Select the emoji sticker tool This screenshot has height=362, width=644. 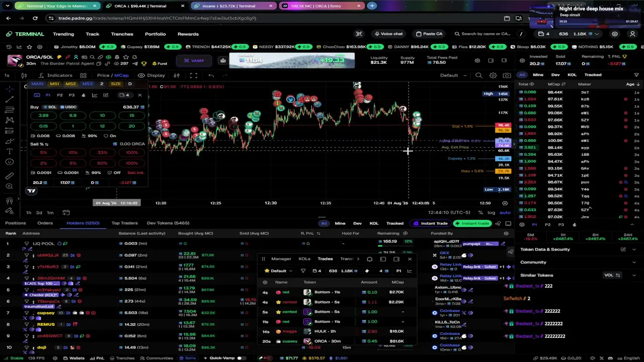[10, 162]
